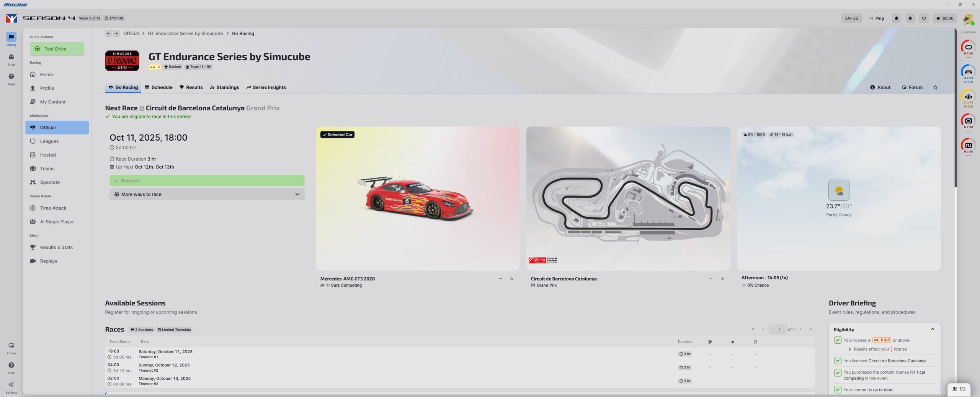
Task: Click the navigate back arrow in breadcrumb
Action: pyautogui.click(x=108, y=33)
